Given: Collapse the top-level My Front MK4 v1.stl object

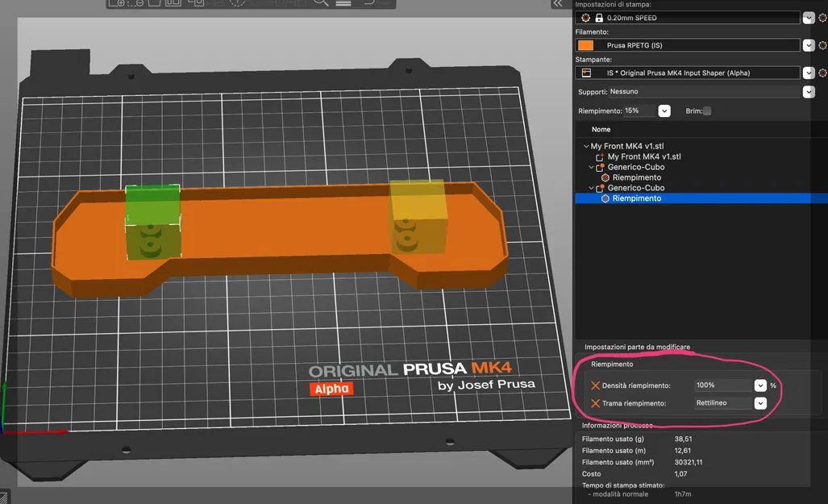Looking at the screenshot, I should [x=585, y=146].
